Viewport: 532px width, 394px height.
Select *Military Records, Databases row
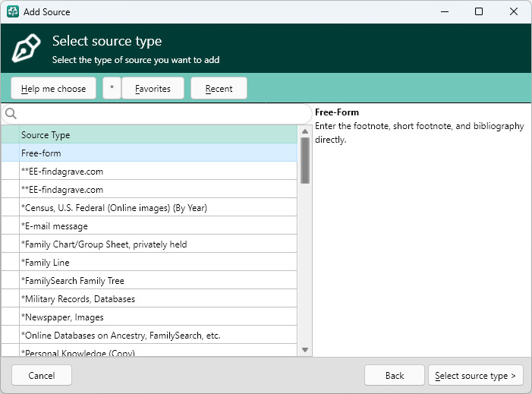150,298
